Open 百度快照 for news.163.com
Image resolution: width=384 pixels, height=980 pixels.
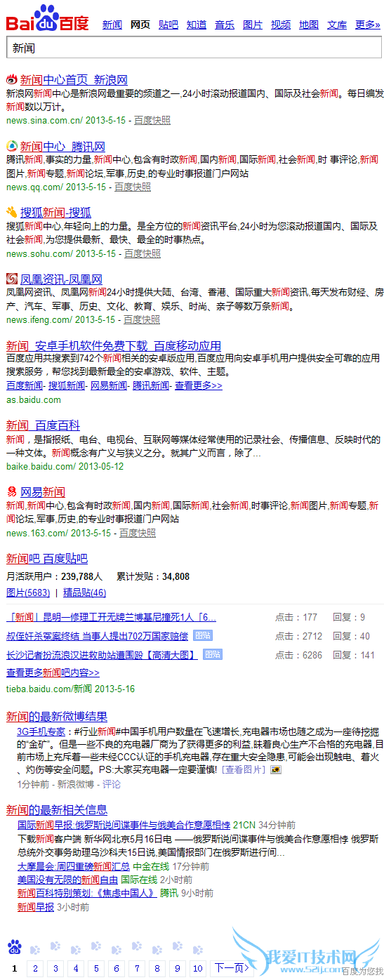(x=138, y=533)
